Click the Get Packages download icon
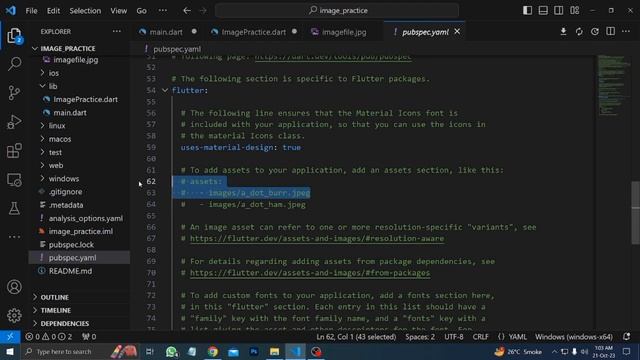Screen dimensions: 640x360 pyautogui.click(x=563, y=31)
